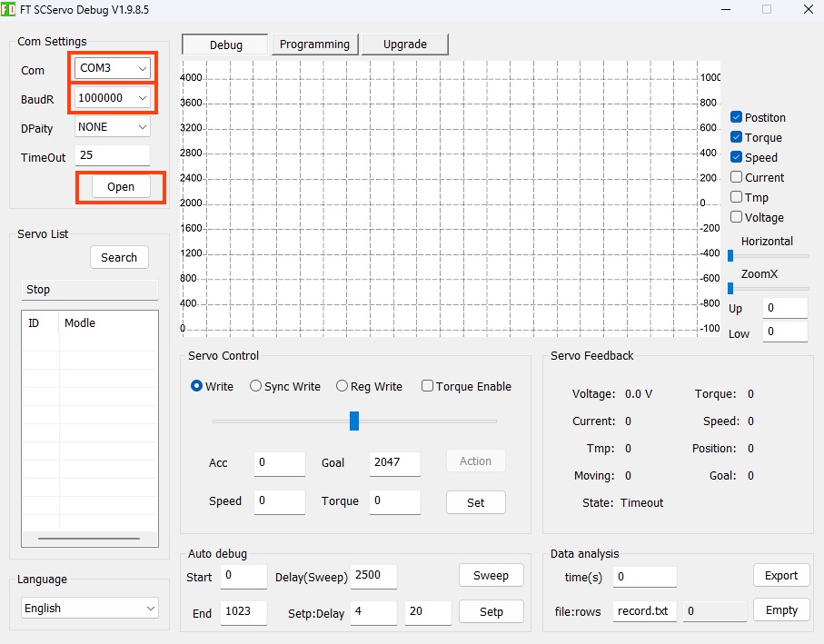Screen dimensions: 824x644
Task: Switch to the Programming tab
Action: point(314,45)
